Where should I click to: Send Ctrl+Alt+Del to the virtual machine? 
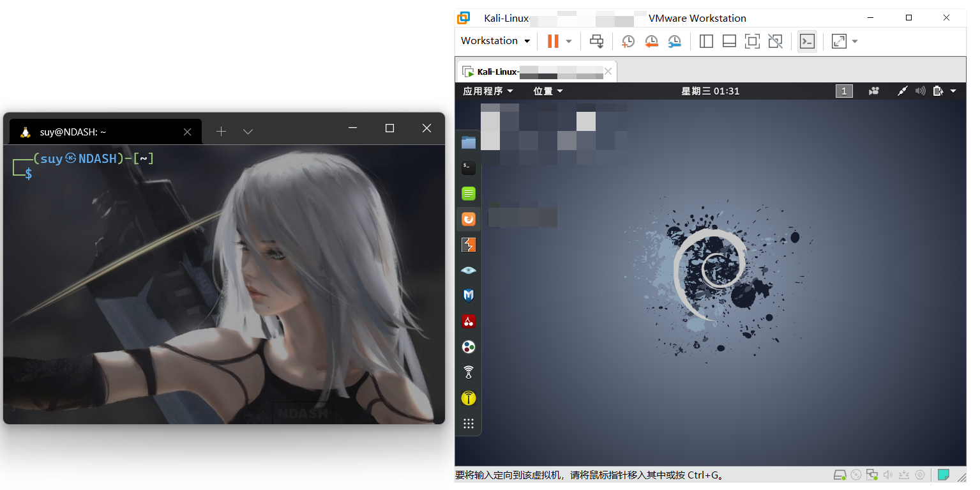[x=596, y=41]
